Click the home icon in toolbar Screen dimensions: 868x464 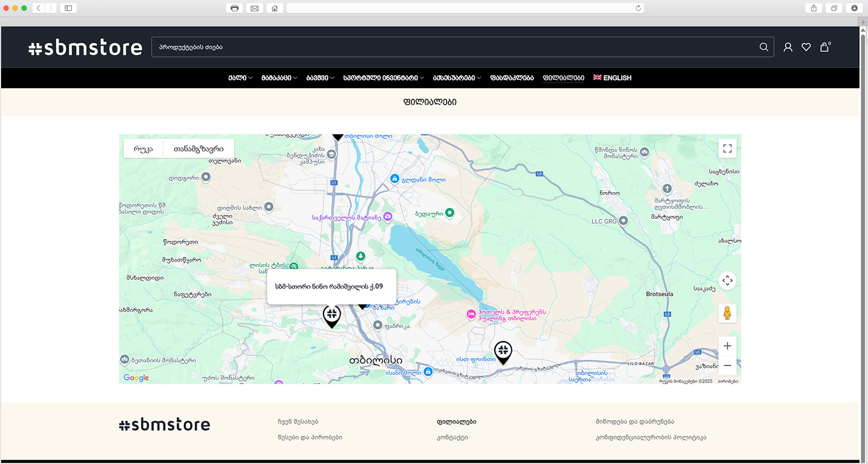click(x=275, y=8)
